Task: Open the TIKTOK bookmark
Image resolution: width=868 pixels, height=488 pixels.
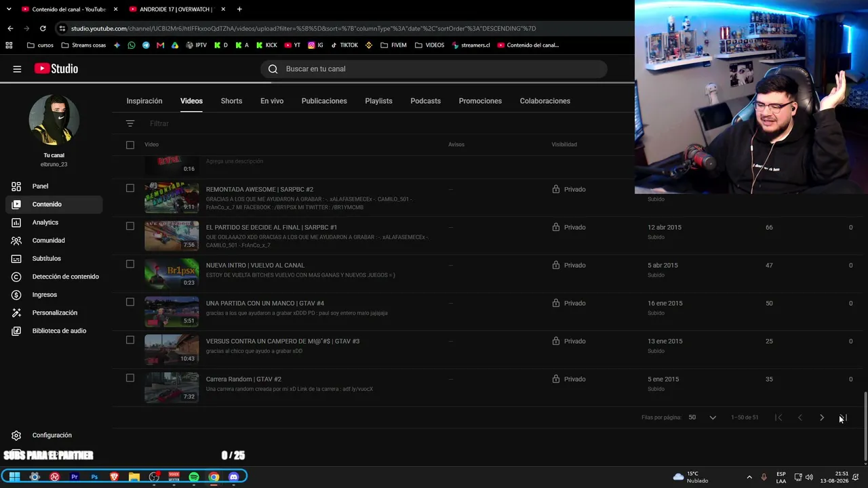Action: [x=344, y=45]
